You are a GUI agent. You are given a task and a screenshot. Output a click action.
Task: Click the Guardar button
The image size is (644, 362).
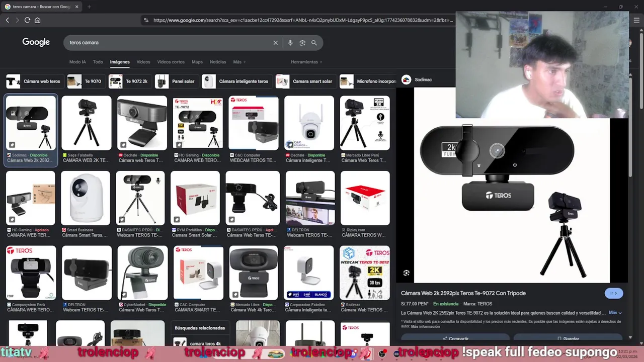tap(568, 338)
